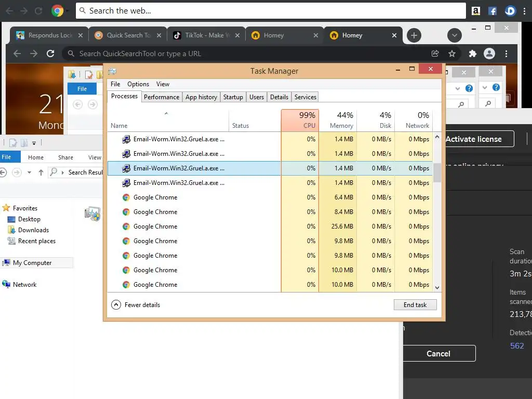The height and width of the screenshot is (399, 532).
Task: Click the scrollbar up arrow in Task Manager
Action: [x=437, y=137]
